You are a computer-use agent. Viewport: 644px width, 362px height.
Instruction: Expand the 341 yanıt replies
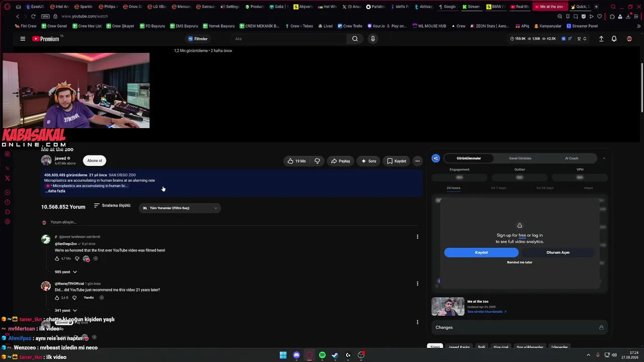(x=66, y=311)
